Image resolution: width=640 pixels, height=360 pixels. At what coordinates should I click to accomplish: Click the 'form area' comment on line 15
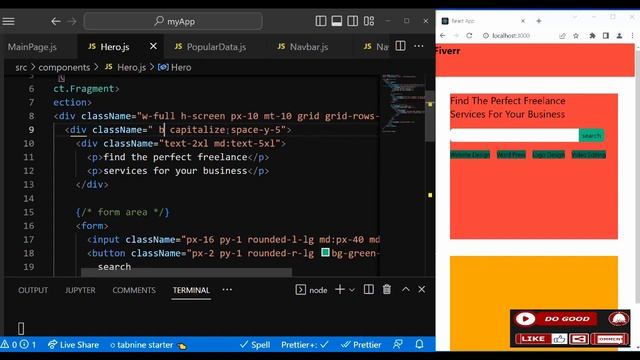click(122, 212)
